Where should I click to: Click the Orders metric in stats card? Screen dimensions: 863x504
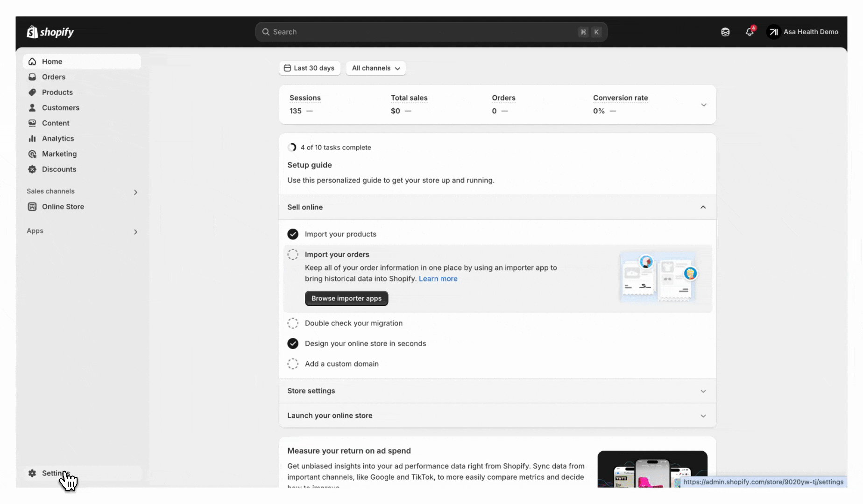click(503, 98)
